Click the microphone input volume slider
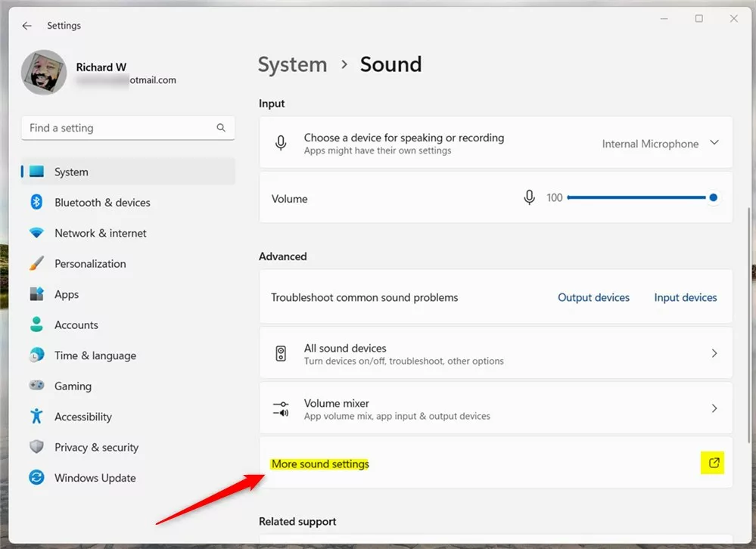756x549 pixels. (x=639, y=198)
